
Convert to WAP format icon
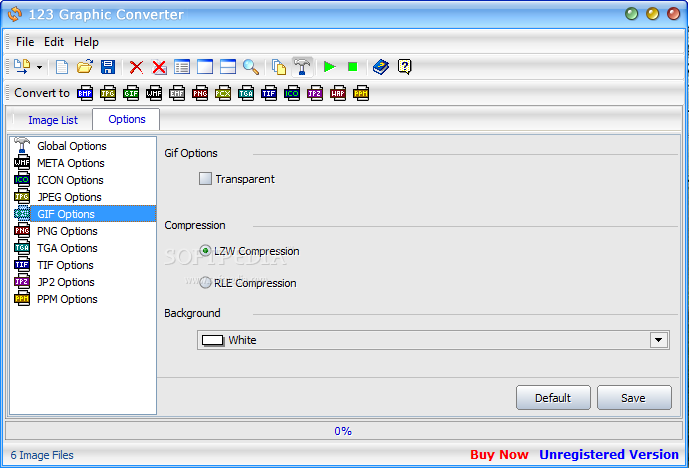point(337,93)
